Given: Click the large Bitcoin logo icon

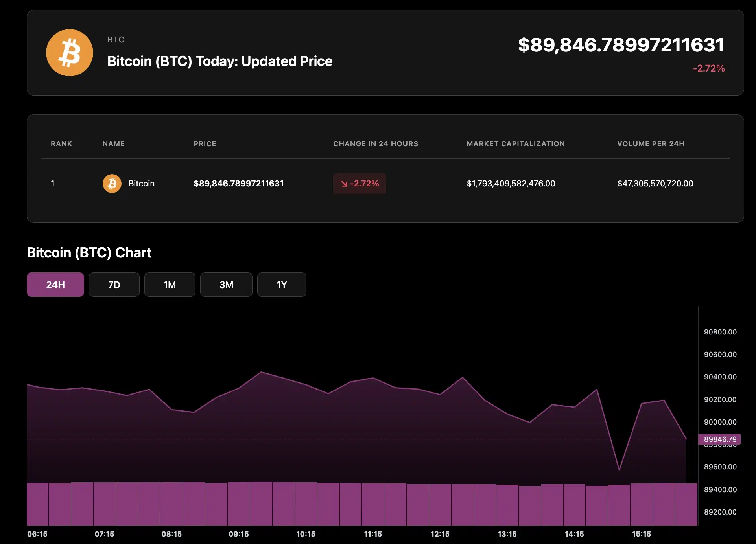Looking at the screenshot, I should (70, 53).
